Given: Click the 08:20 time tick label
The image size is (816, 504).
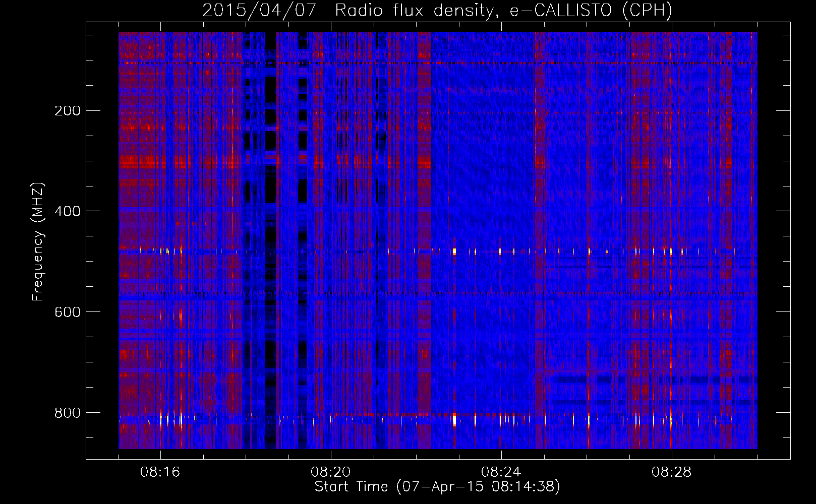Looking at the screenshot, I should [x=331, y=472].
